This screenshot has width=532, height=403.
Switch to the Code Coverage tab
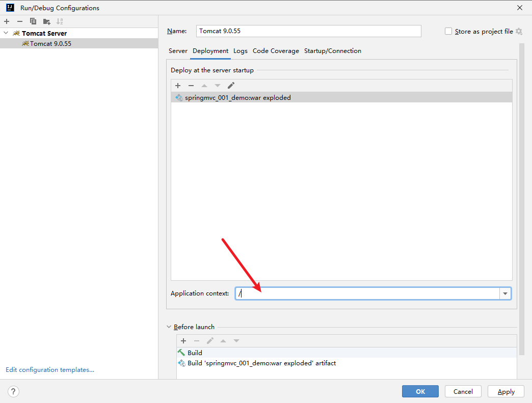pyautogui.click(x=276, y=51)
